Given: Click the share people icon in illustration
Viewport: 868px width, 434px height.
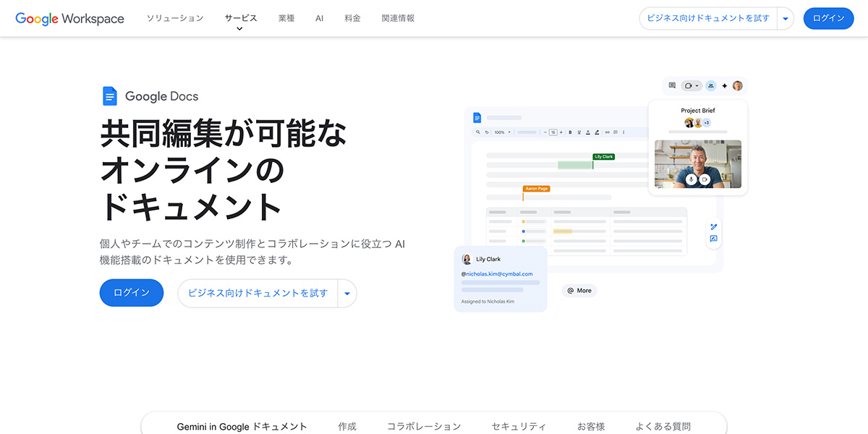Looking at the screenshot, I should 711,85.
